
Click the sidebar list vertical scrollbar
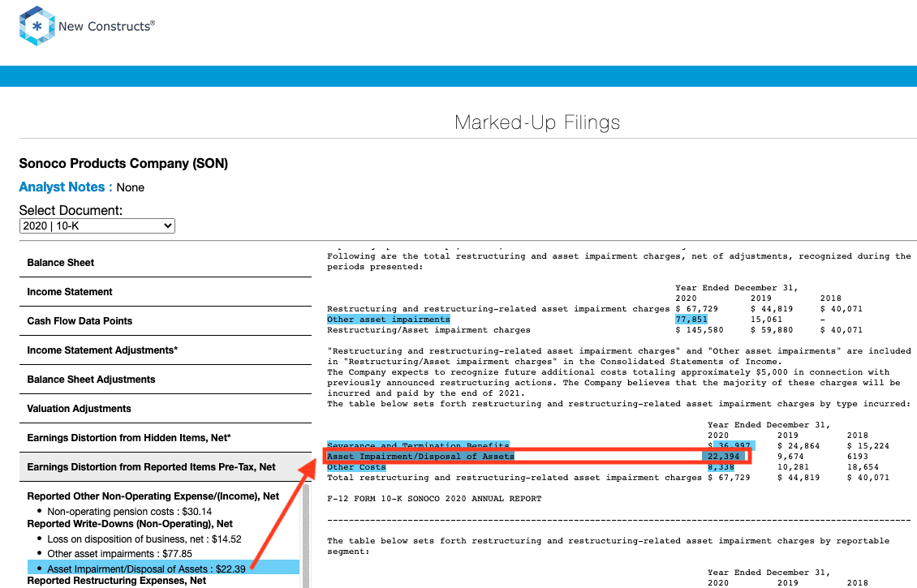[x=306, y=534]
